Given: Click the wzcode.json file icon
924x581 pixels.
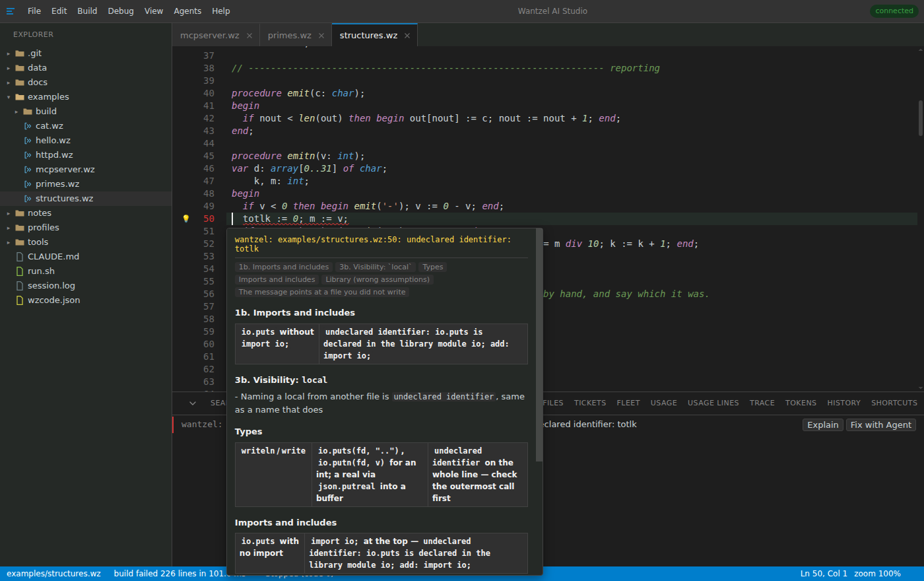Looking at the screenshot, I should tap(20, 300).
